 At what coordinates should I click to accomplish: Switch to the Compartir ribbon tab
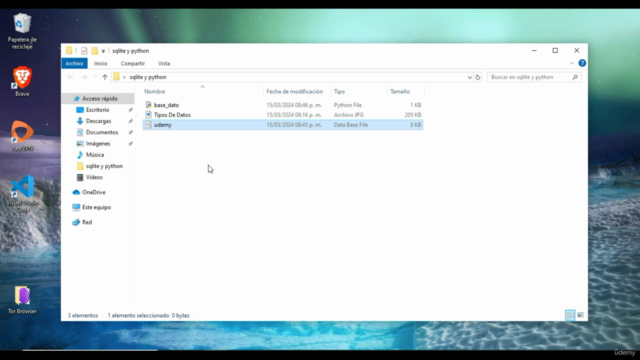(x=133, y=63)
